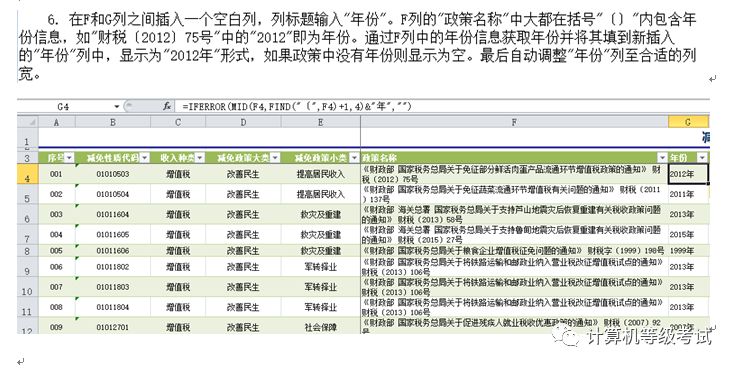Click the code cell 01011804
Viewport: 735px width, 368px height.
coord(112,308)
